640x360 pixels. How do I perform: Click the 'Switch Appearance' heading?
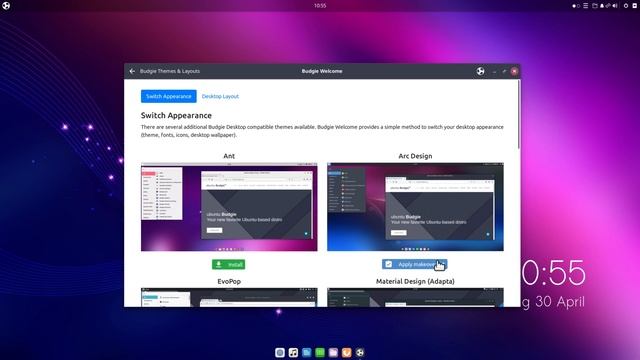click(176, 116)
